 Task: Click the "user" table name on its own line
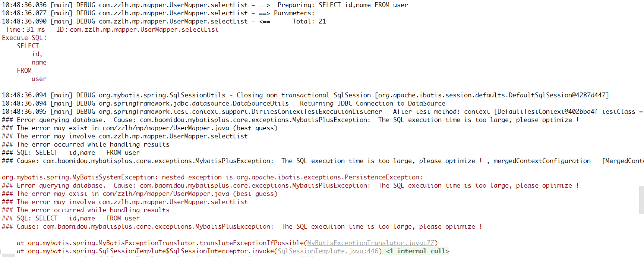39,79
